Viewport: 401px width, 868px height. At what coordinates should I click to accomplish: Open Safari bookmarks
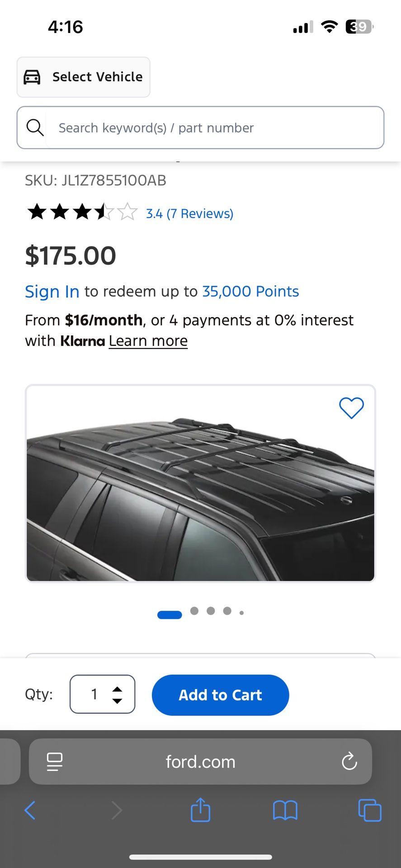point(285,810)
